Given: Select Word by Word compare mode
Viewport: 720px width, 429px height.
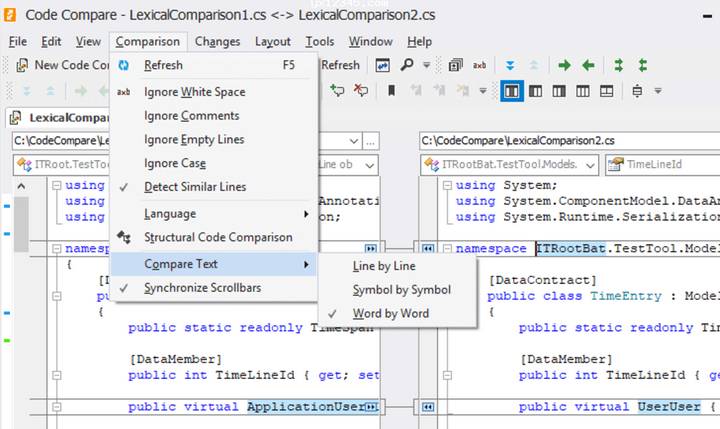Looking at the screenshot, I should click(x=397, y=314).
